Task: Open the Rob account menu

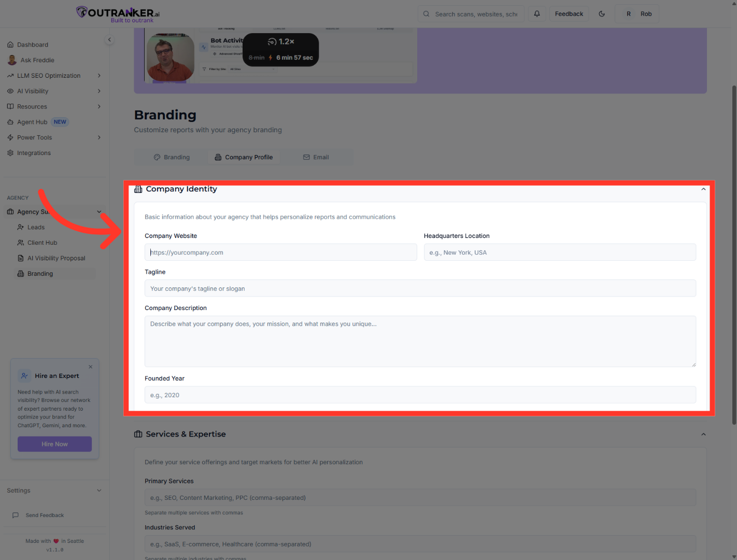Action: pyautogui.click(x=637, y=13)
